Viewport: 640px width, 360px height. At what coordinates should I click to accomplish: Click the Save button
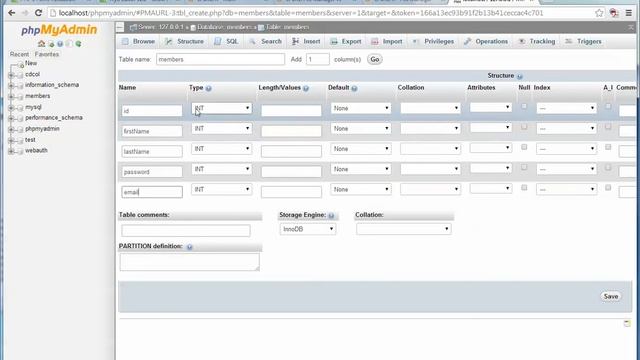click(611, 297)
